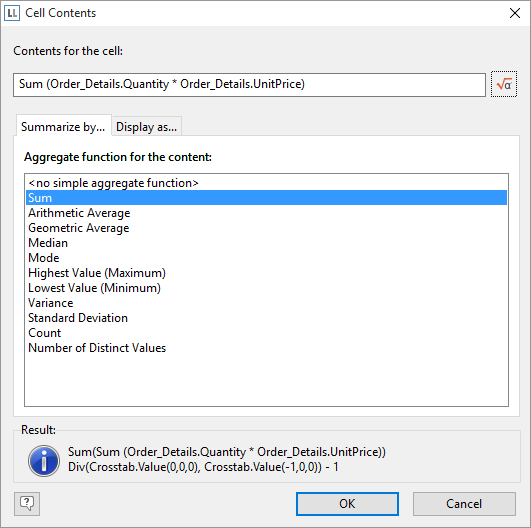
Task: Select Sum in the aggregate list
Action: (267, 198)
